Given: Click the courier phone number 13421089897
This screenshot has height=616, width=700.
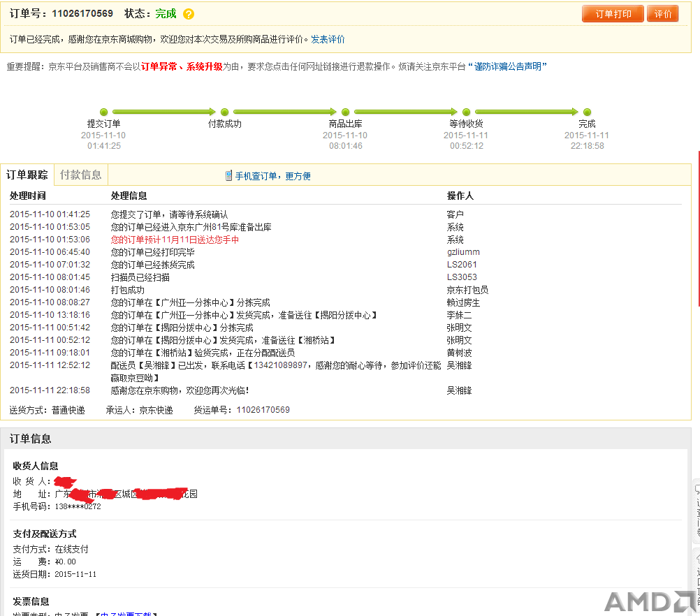Looking at the screenshot, I should pyautogui.click(x=280, y=365).
